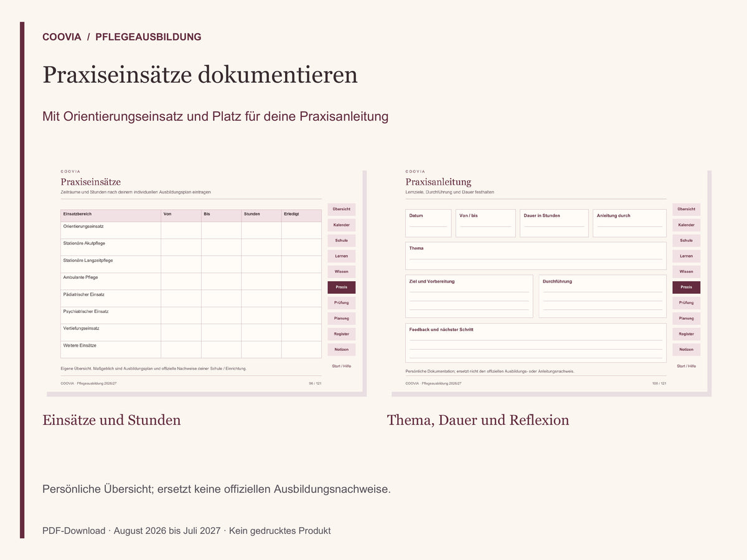The width and height of the screenshot is (747, 560).
Task: Select Lernen tab on the Praxiseinsätze page
Action: [341, 256]
